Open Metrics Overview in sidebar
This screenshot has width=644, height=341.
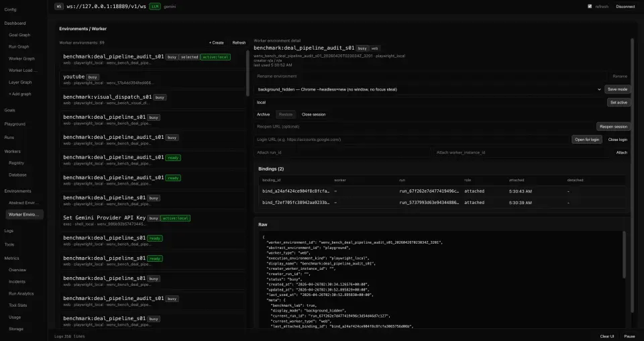tap(17, 271)
